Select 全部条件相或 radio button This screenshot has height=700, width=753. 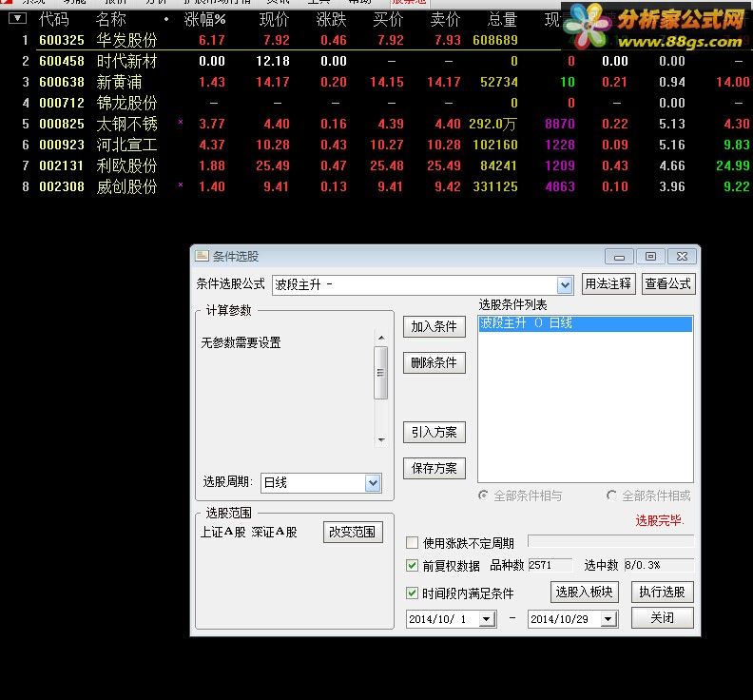pyautogui.click(x=611, y=495)
